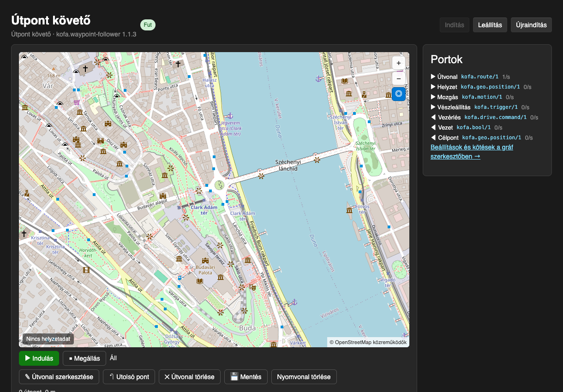This screenshot has height=392, width=563.
Task: Stop following with the Megállás button
Action: coord(84,358)
